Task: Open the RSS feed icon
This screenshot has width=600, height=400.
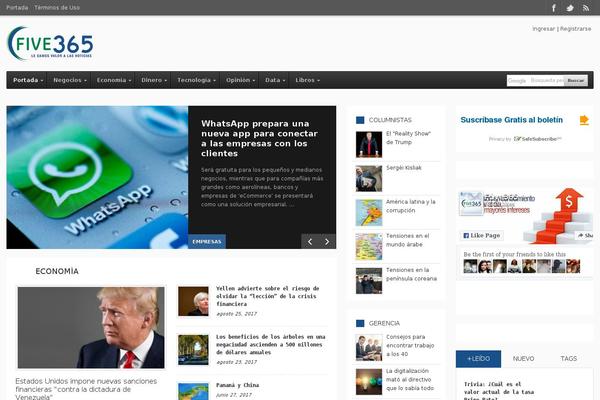Action: (586, 8)
